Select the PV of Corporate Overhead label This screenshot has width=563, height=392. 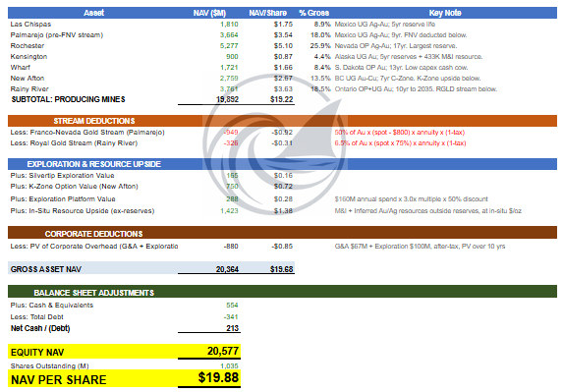click(x=94, y=247)
